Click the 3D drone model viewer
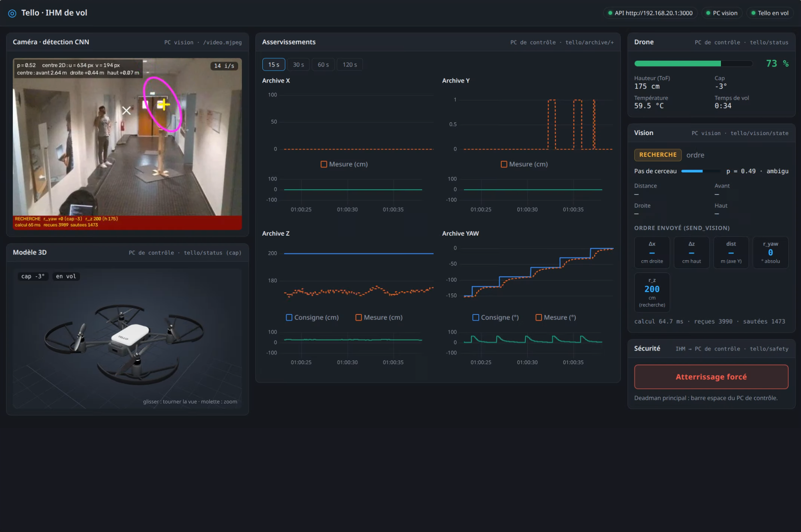 tap(127, 339)
